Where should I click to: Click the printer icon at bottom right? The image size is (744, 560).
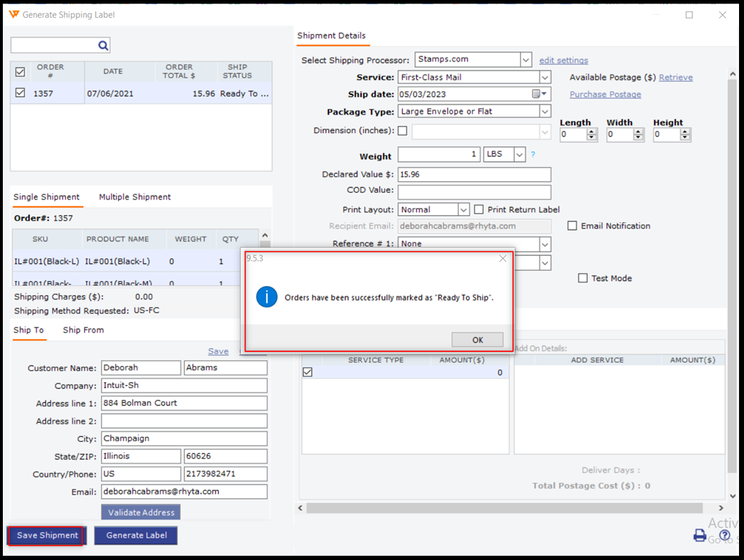click(699, 535)
